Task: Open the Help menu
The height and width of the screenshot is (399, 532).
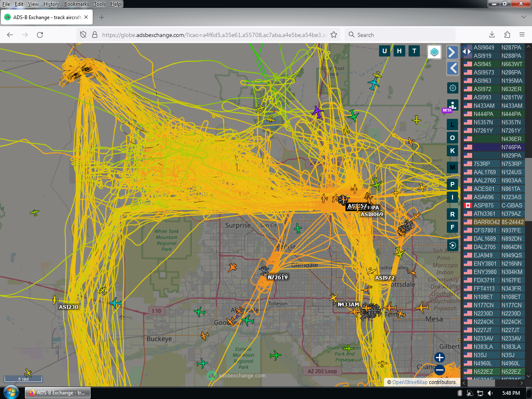Action: pyautogui.click(x=116, y=4)
